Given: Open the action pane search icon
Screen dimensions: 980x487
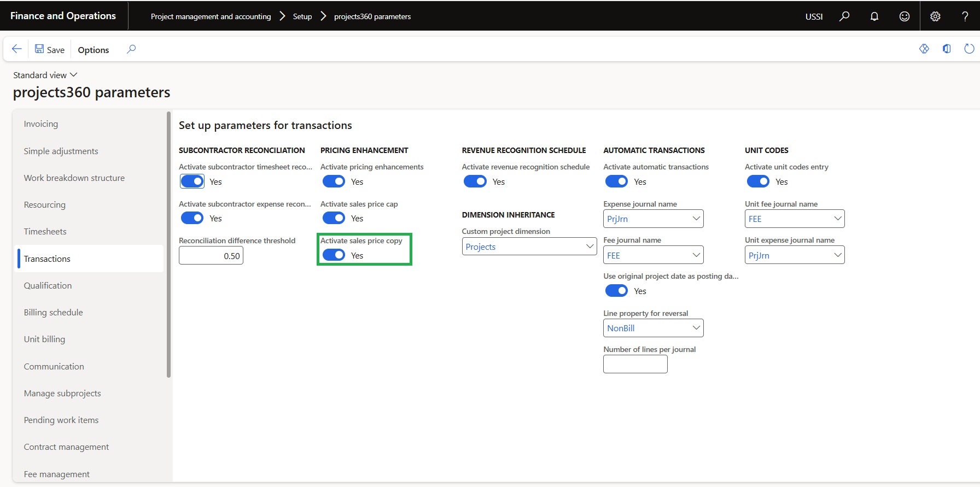Looking at the screenshot, I should [131, 49].
